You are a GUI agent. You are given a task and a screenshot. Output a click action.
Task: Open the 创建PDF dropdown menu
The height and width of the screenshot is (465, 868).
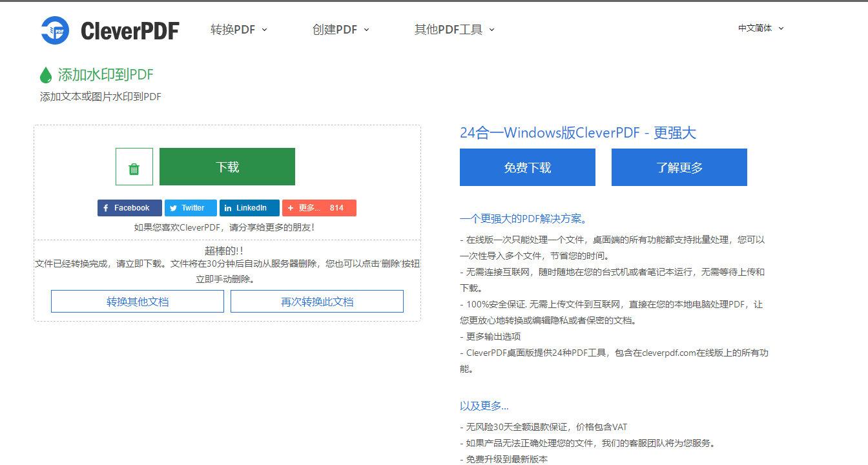341,30
